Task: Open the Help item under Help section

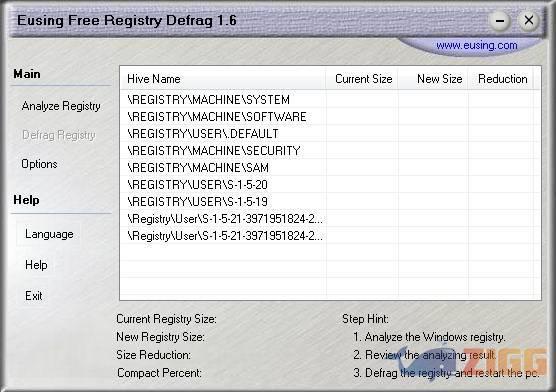Action: point(36,265)
